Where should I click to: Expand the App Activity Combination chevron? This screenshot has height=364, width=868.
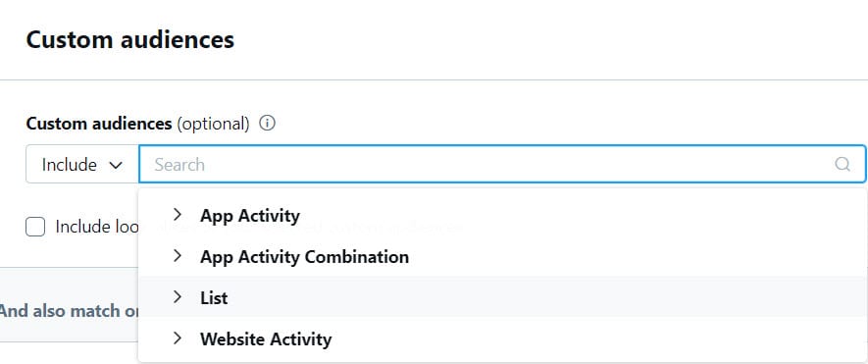[x=178, y=256]
